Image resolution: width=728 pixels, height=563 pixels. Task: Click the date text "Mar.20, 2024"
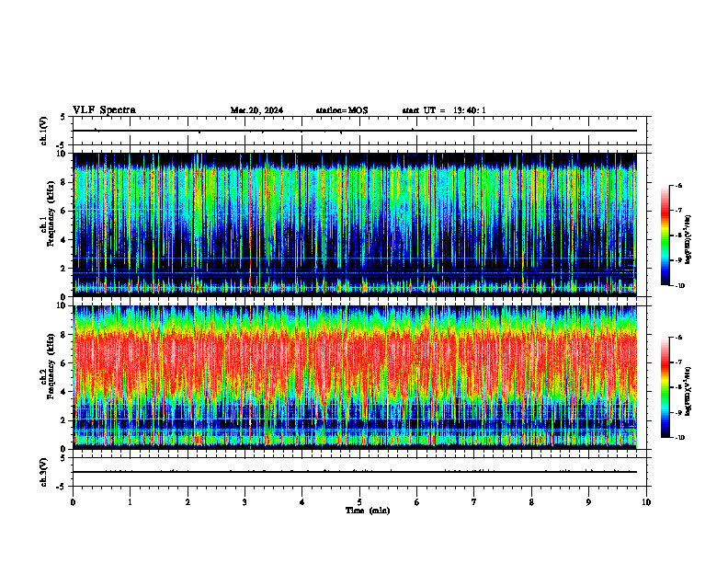click(x=256, y=110)
